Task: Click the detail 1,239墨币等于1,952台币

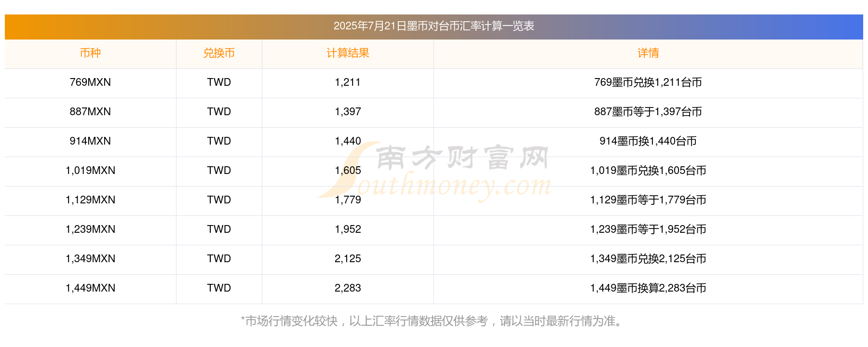Action: (x=648, y=229)
